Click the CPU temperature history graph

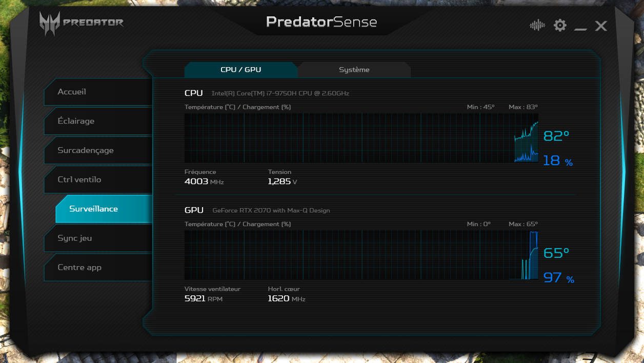point(359,137)
